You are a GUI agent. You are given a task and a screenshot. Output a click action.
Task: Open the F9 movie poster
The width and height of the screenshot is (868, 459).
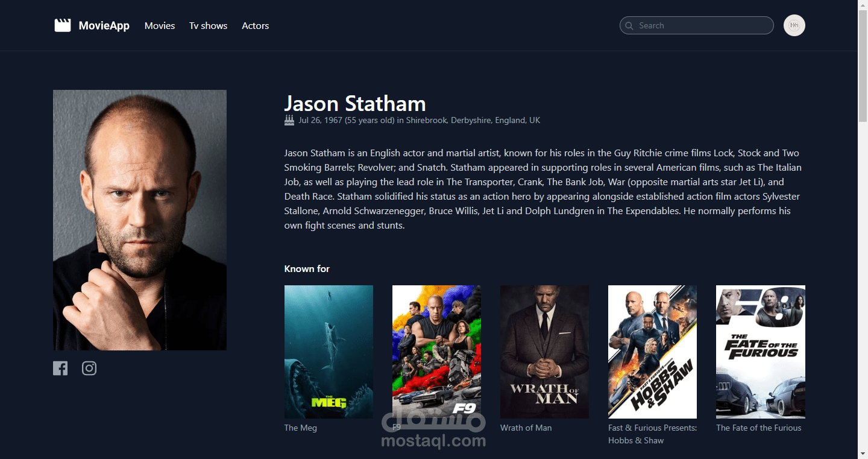tap(436, 352)
